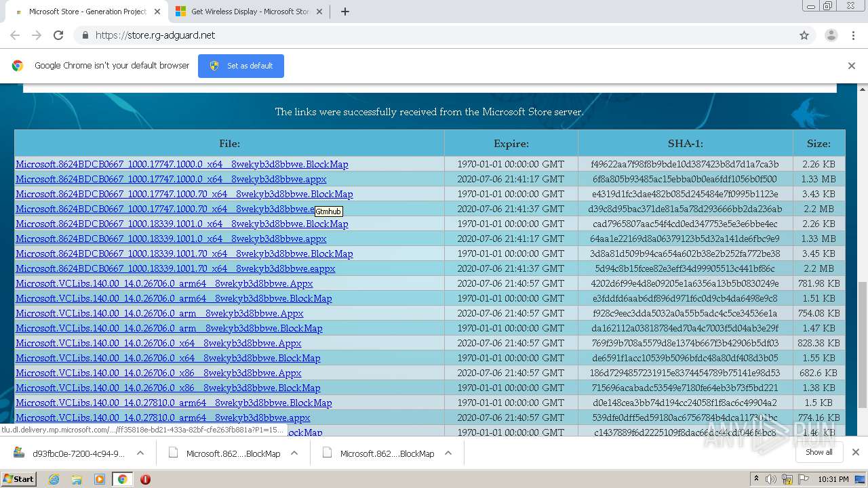This screenshot has width=868, height=488.
Task: Close the Microsoft Store Generation Project tab
Action: 157,12
